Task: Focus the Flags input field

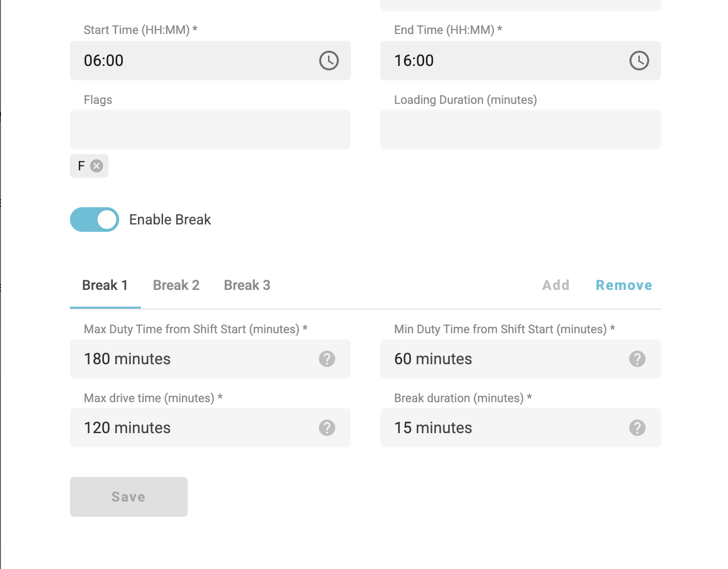Action: point(210,129)
